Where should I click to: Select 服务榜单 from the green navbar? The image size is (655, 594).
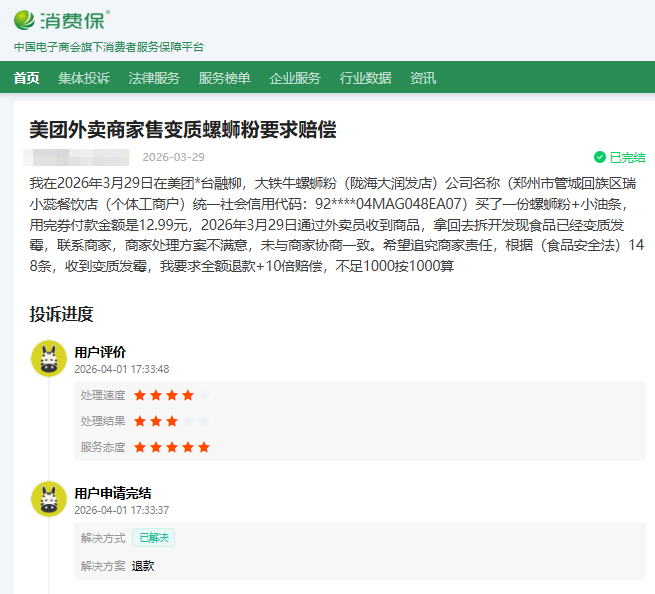pos(224,78)
